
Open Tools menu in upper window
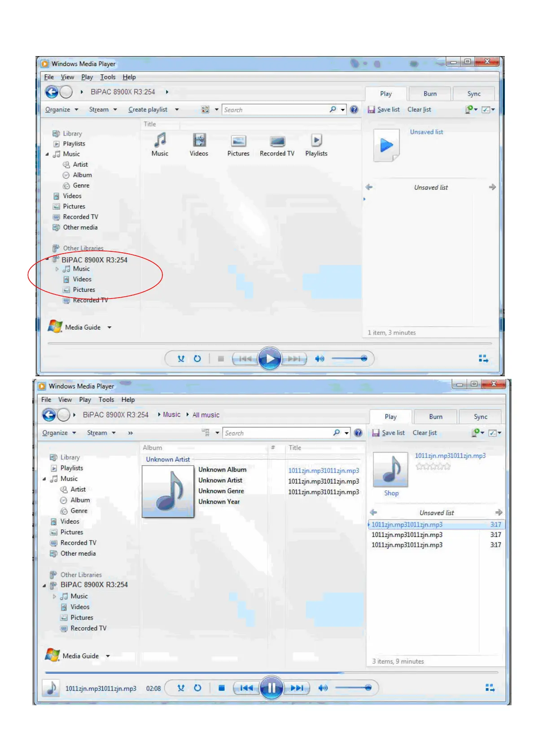click(x=108, y=77)
